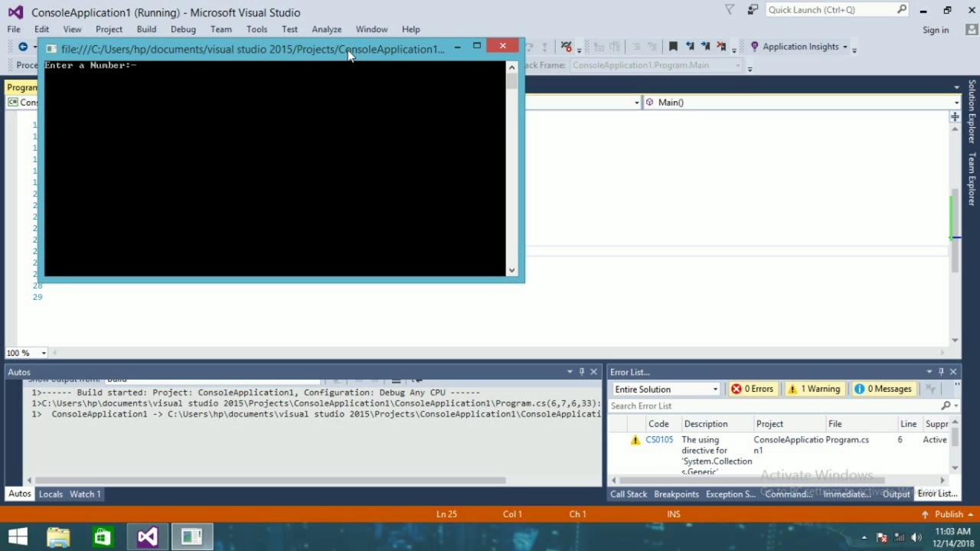The image size is (980, 551).
Task: Click the editor split-window icon above the scrollbar
Action: [955, 117]
